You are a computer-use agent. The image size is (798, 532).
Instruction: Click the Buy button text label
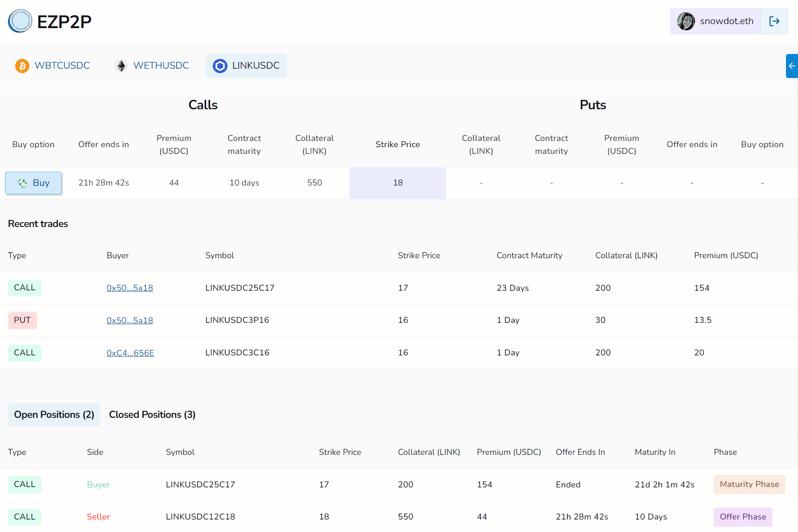click(x=41, y=183)
